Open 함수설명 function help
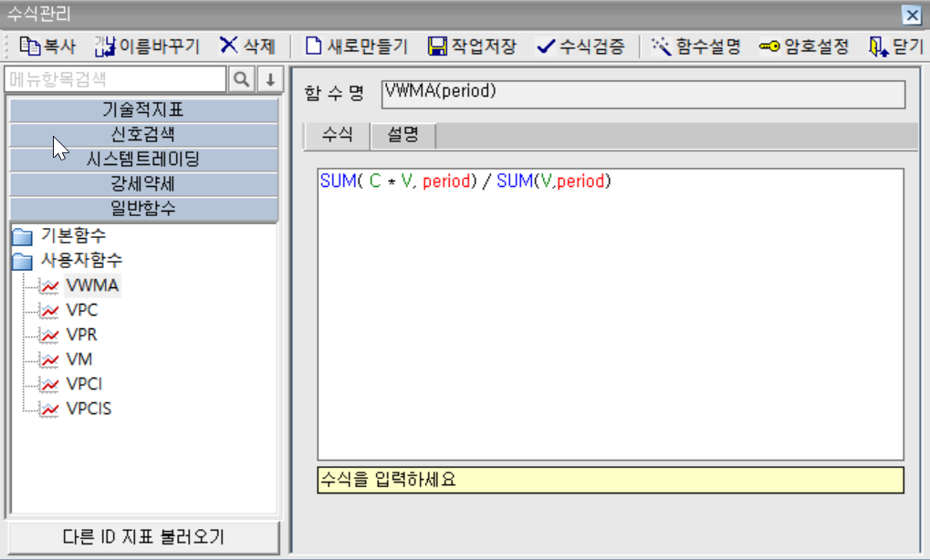The image size is (930, 560). pos(695,47)
